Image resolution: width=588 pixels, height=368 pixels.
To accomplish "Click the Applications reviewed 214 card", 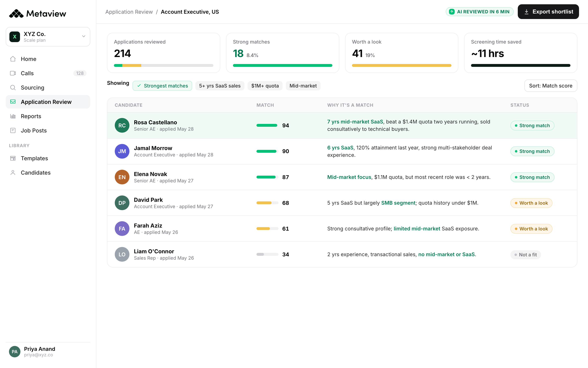I will [x=164, y=53].
